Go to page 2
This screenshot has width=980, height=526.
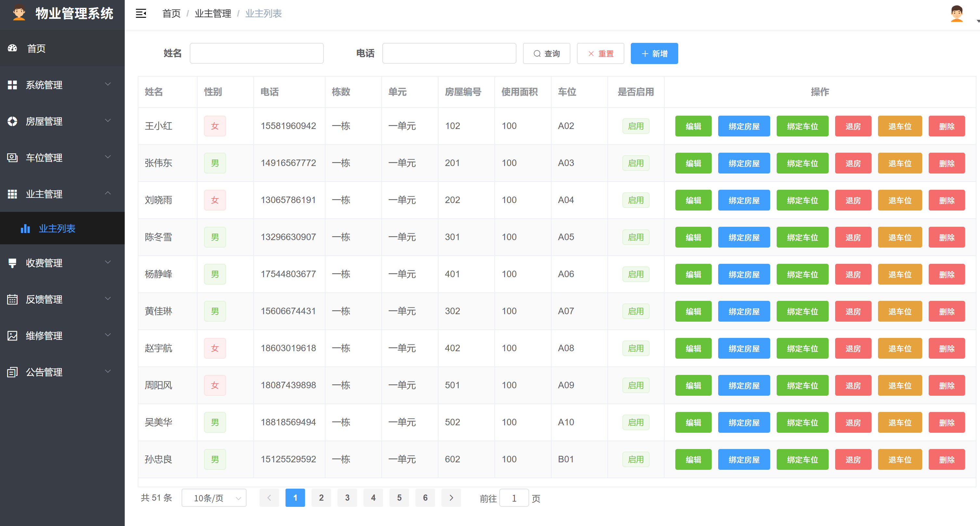pos(321,498)
